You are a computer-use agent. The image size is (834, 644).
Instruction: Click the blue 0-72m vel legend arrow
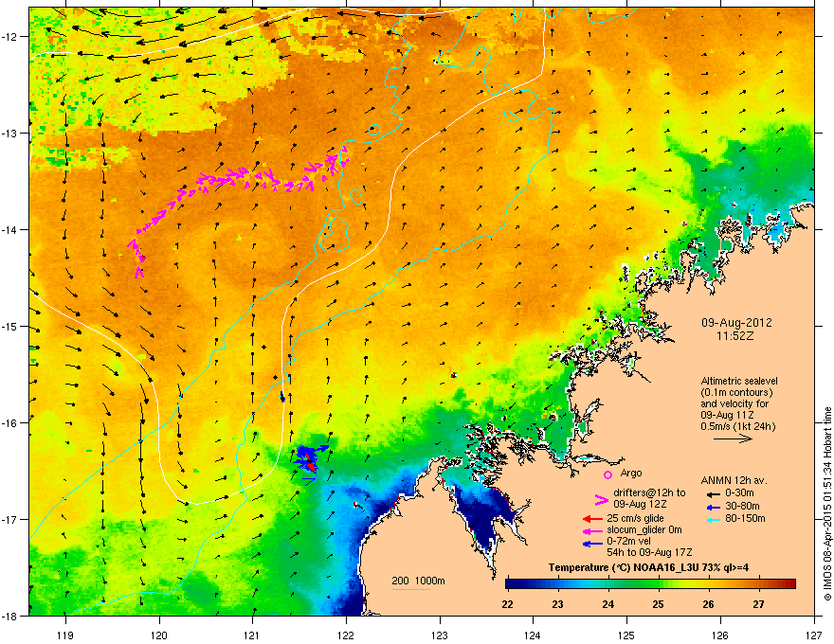pos(592,543)
